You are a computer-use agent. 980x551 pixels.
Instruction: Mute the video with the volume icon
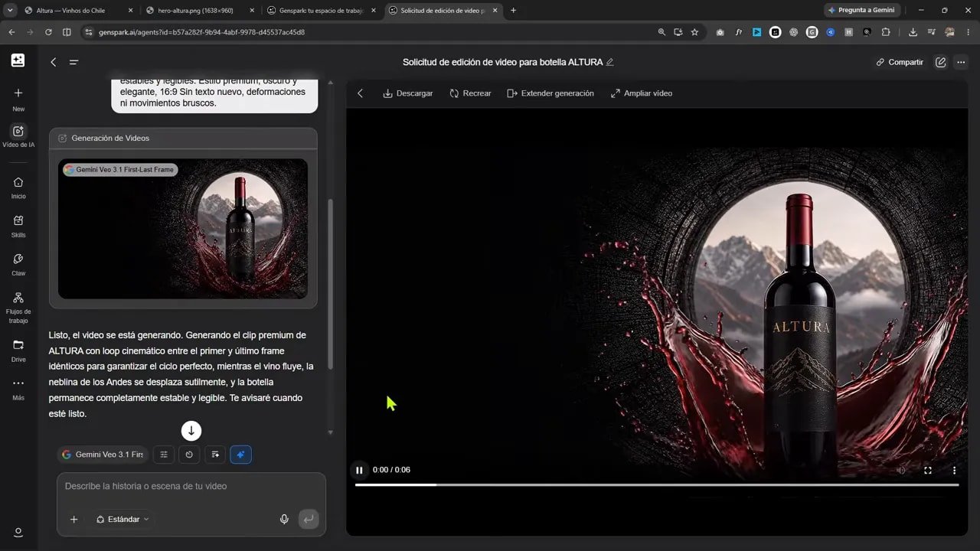point(901,470)
